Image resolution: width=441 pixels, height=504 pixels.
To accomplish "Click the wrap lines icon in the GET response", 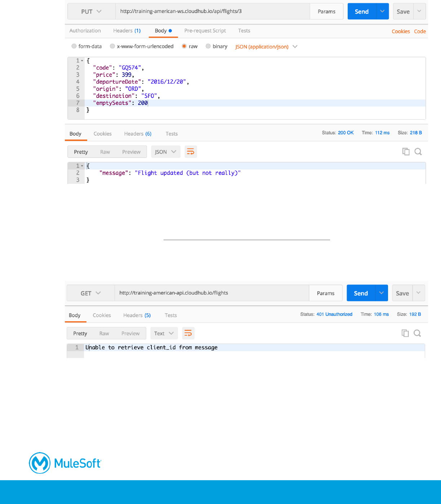I will [x=188, y=333].
